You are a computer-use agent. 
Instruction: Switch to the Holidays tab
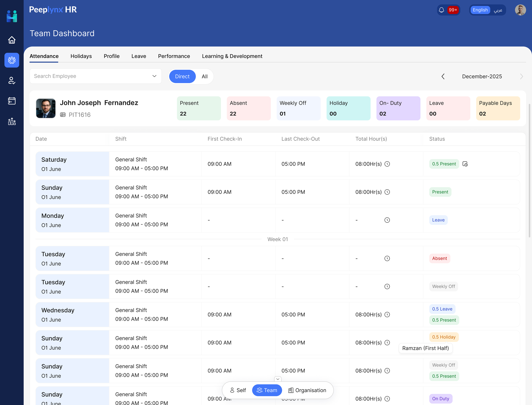click(81, 56)
